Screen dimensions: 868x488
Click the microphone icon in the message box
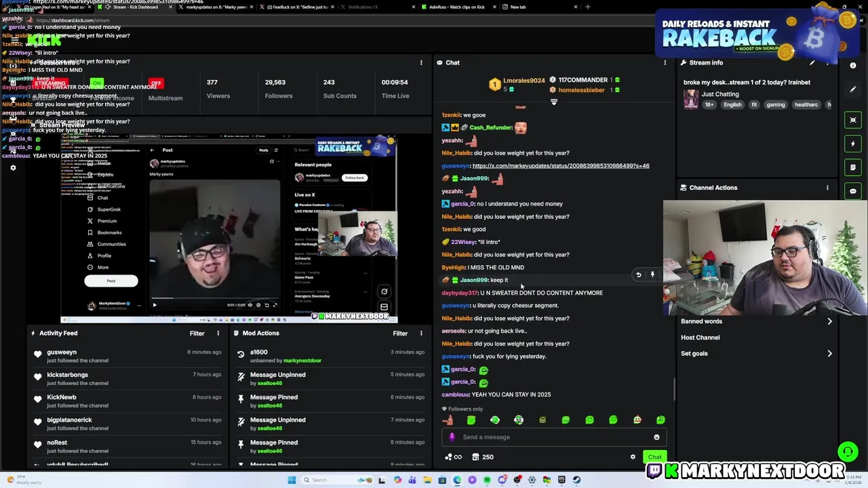(x=452, y=437)
